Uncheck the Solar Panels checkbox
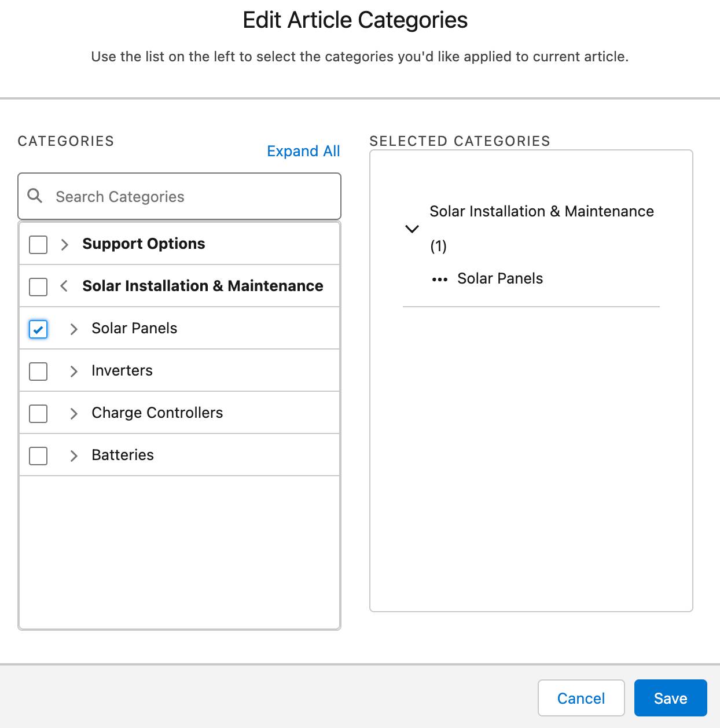 pos(38,329)
